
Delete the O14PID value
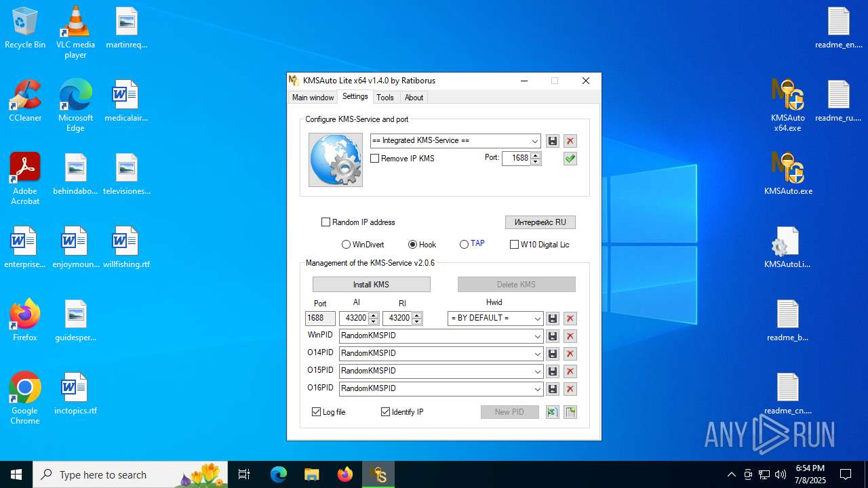(570, 354)
